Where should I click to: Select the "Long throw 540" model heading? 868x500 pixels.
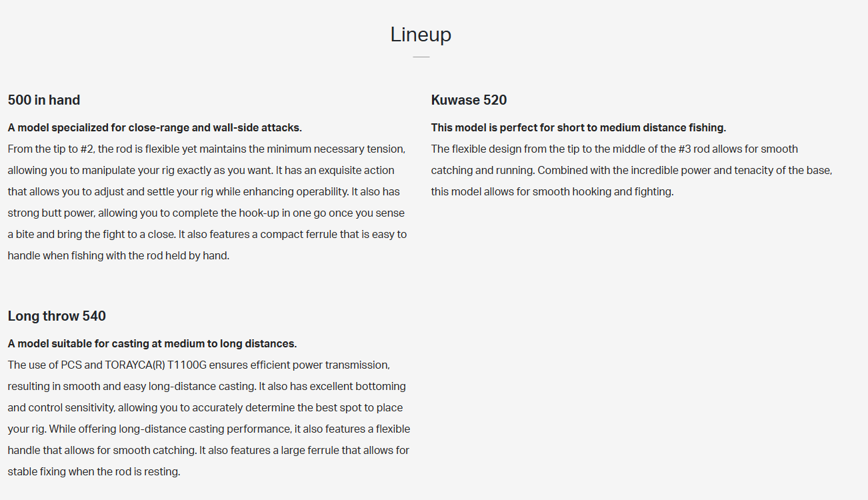(x=57, y=316)
